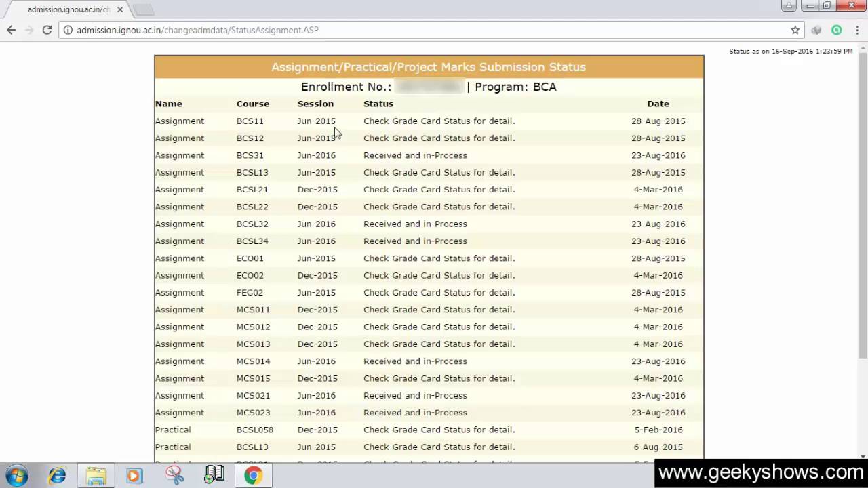Click the scrollbar down arrow
868x488 pixels.
863,457
